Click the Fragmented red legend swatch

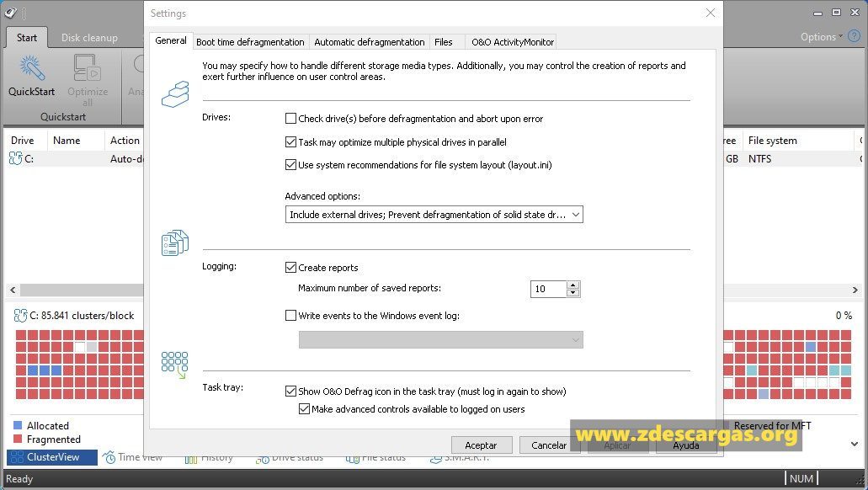click(17, 439)
